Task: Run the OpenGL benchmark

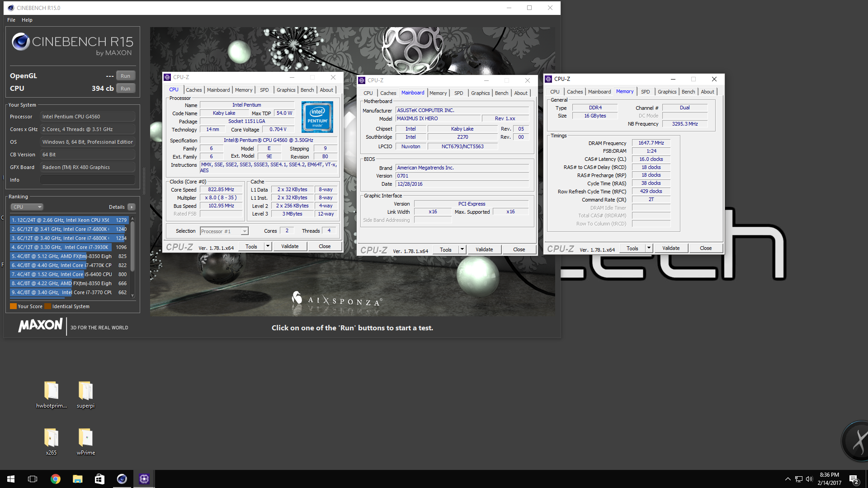Action: click(125, 76)
